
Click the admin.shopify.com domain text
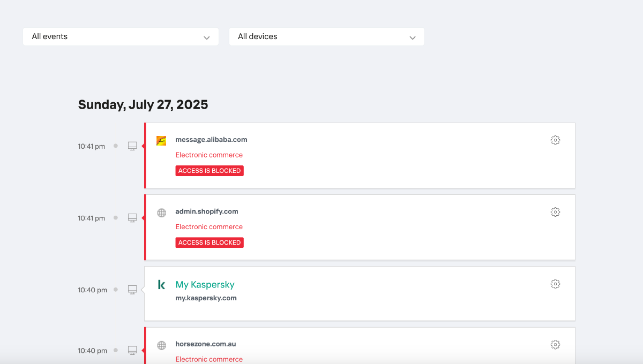(207, 211)
